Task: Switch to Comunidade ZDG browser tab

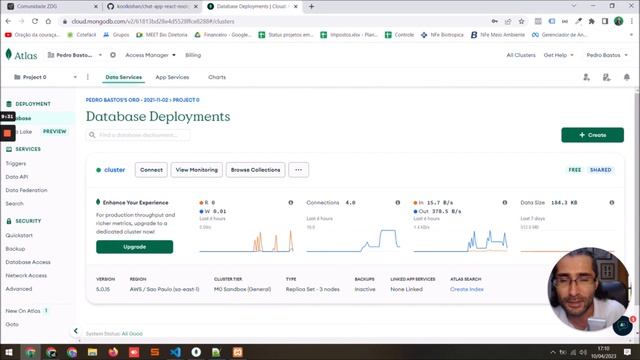Action: pos(52,6)
